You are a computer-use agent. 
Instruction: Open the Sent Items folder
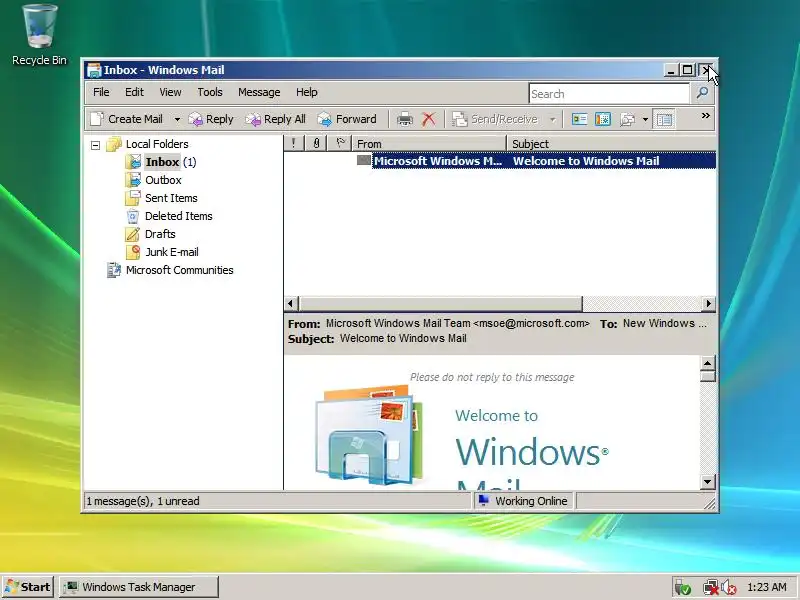tap(171, 198)
